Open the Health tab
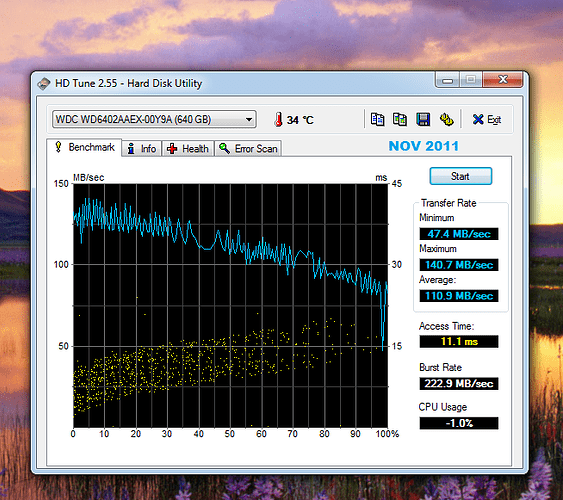This screenshot has width=563, height=500. [x=188, y=149]
